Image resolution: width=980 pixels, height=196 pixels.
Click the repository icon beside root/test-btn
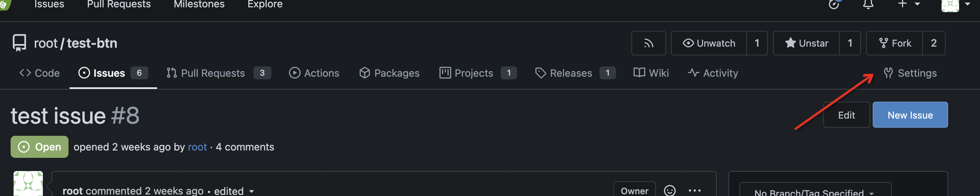point(19,43)
